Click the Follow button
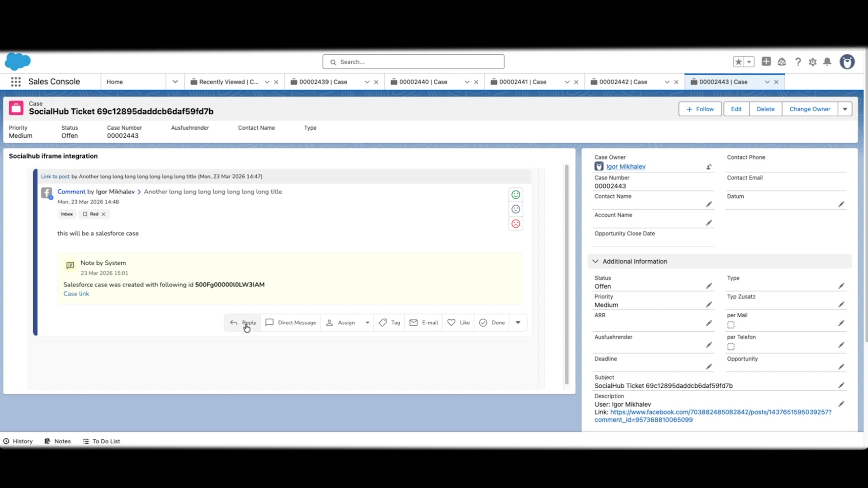Screen dimensions: 868x488 700,109
